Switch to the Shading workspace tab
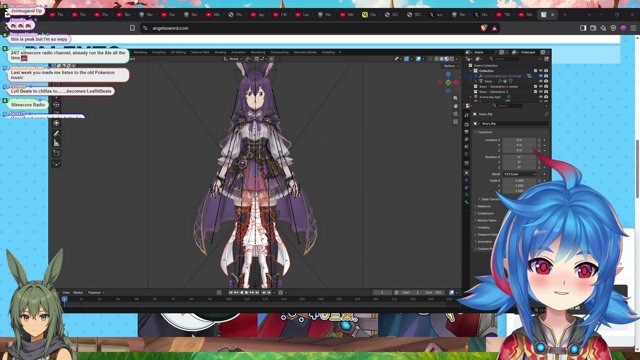The image size is (640, 360). (x=220, y=52)
